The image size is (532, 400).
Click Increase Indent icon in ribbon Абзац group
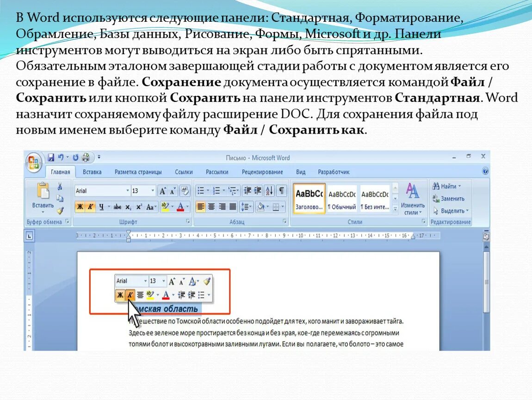(x=258, y=191)
